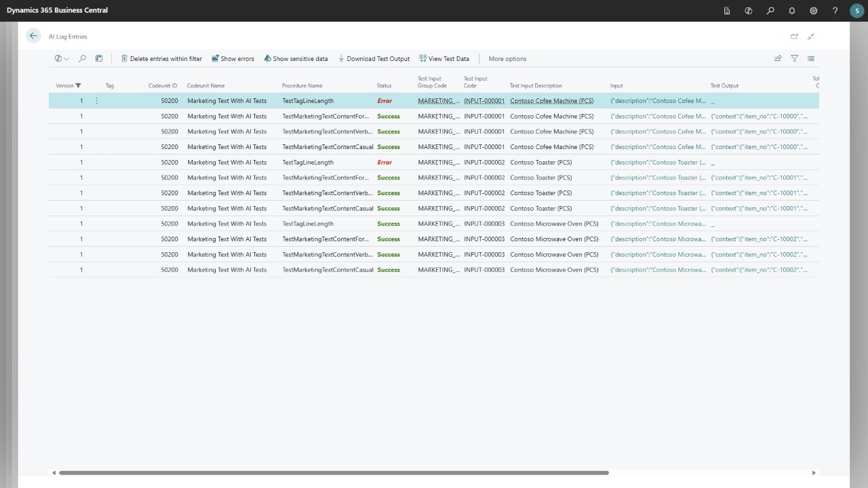Open row actions menu for the first entry
868x488 pixels.
tap(96, 100)
